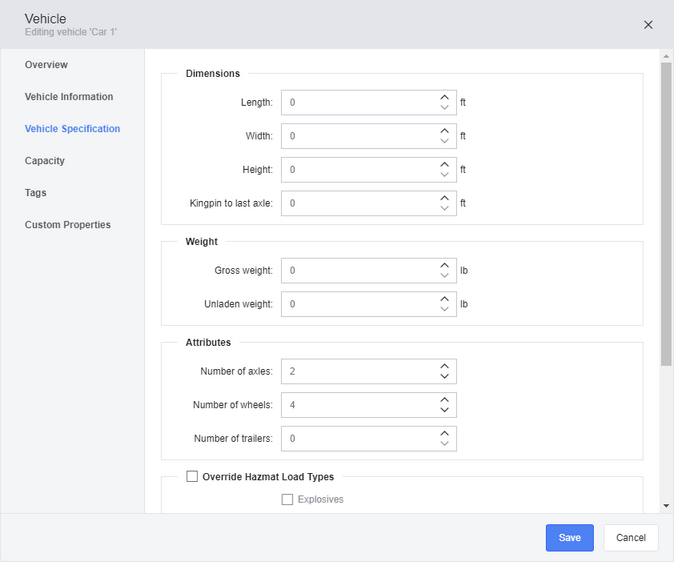The width and height of the screenshot is (674, 562).
Task: Click the vertical scrollbar thumb
Action: [x=666, y=214]
